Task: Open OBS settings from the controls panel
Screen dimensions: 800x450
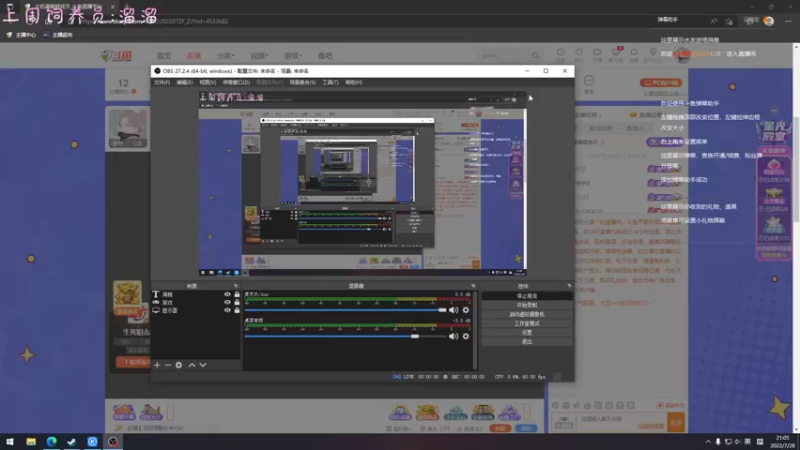Action: click(527, 333)
